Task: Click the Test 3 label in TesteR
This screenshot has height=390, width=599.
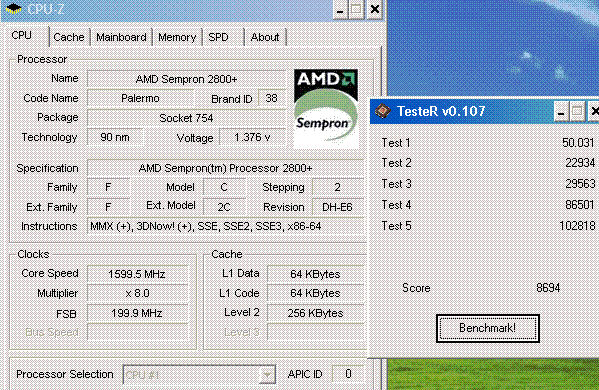Action: point(396,184)
